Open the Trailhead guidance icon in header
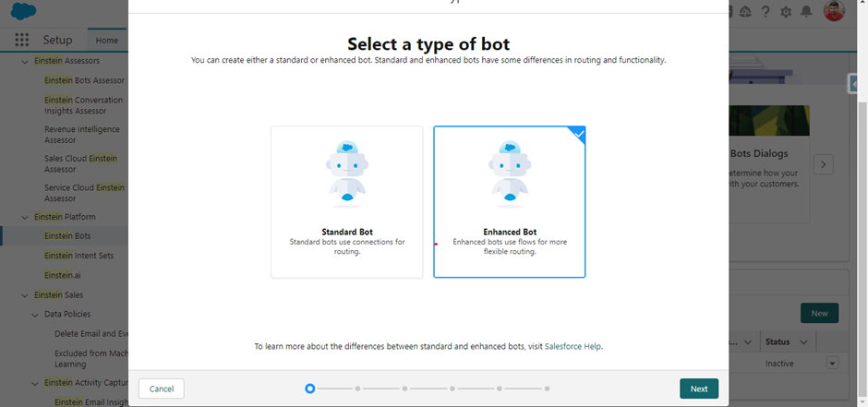 pyautogui.click(x=745, y=12)
